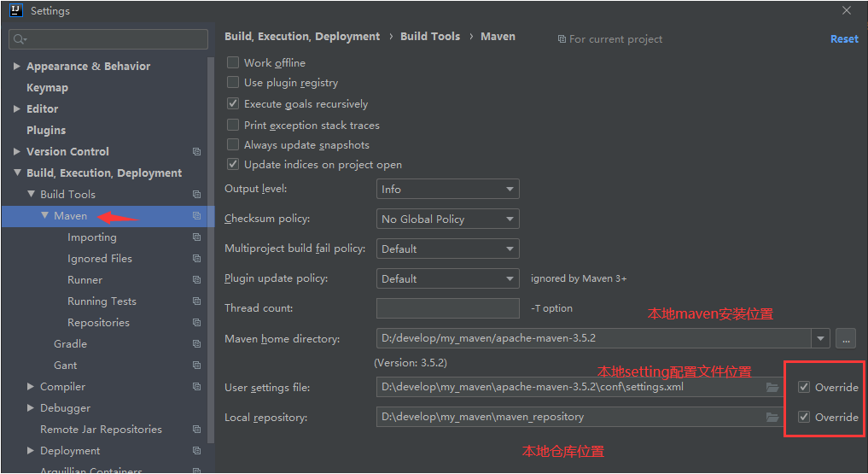Screen dimensions: 868x474
Task: Collapse the Build Tools node arrow
Action: pos(31,194)
